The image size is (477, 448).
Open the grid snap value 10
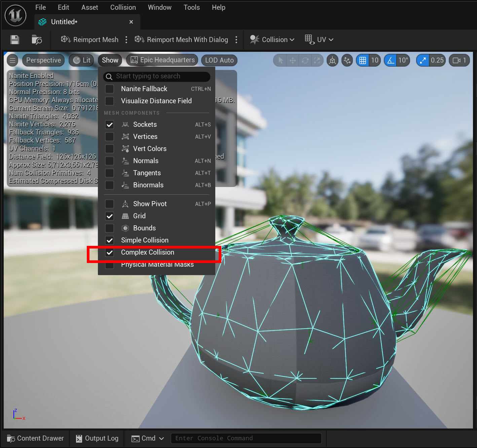coord(375,61)
